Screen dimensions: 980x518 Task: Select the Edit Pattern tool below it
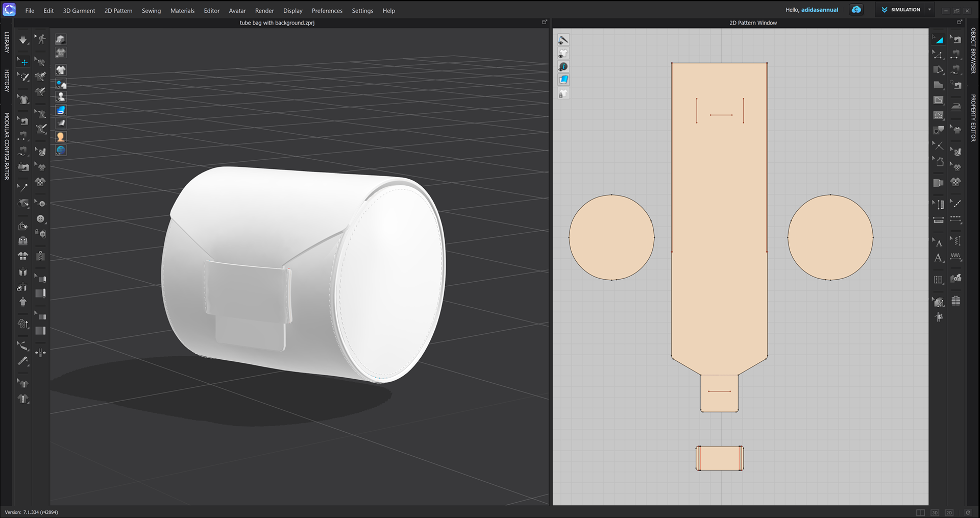tap(938, 55)
